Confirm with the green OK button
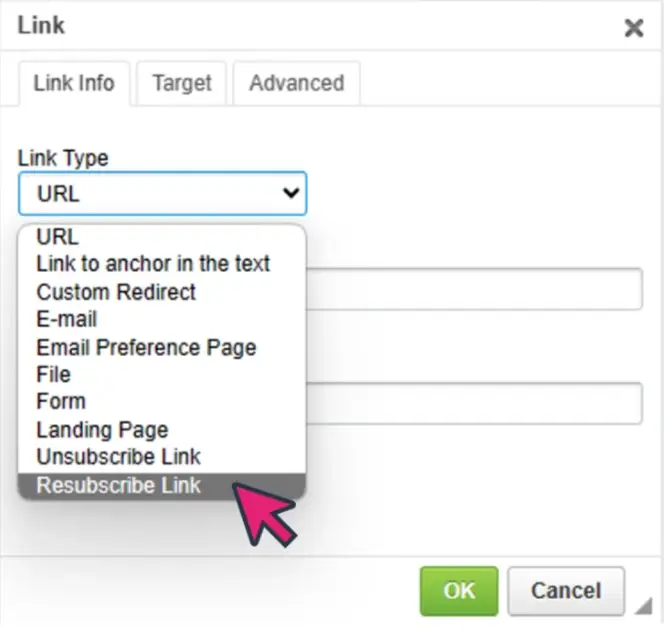The height and width of the screenshot is (631, 664). pos(459,591)
